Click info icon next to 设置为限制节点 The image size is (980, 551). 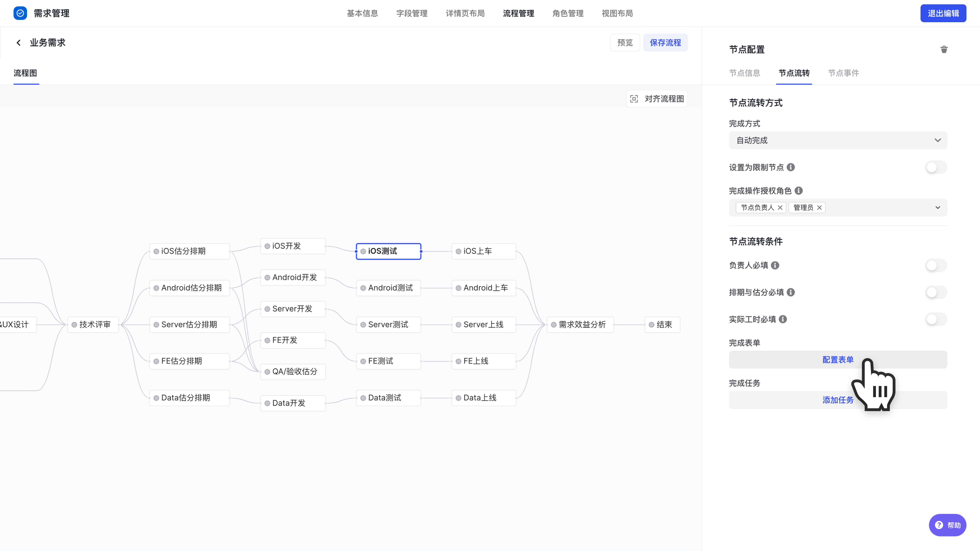click(x=790, y=167)
